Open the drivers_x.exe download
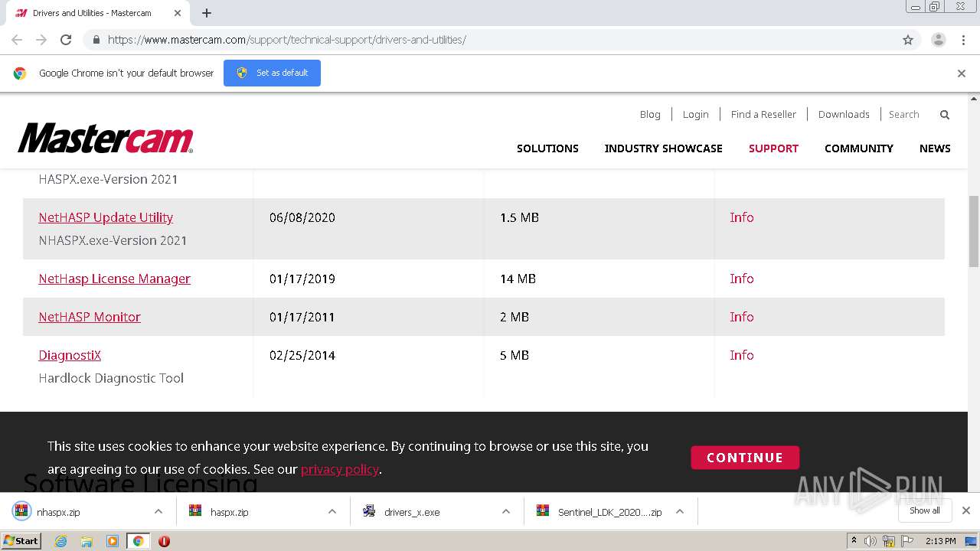This screenshot has height=551, width=980. [412, 512]
